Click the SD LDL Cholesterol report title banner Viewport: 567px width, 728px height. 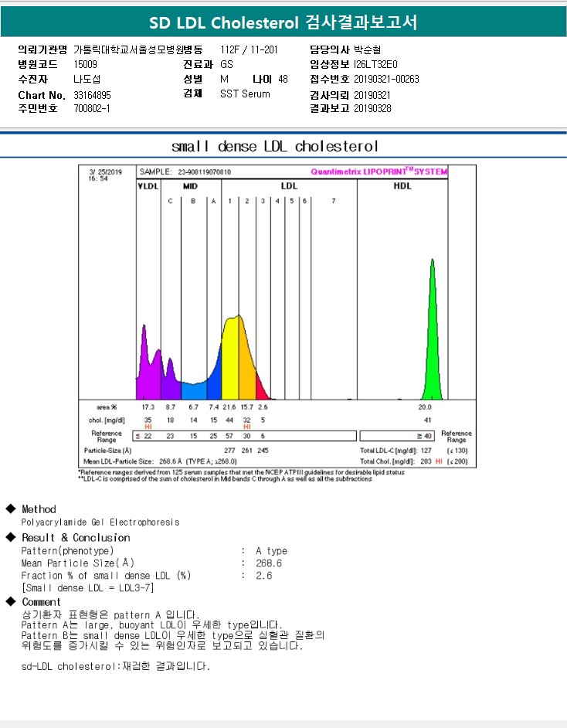(x=283, y=22)
